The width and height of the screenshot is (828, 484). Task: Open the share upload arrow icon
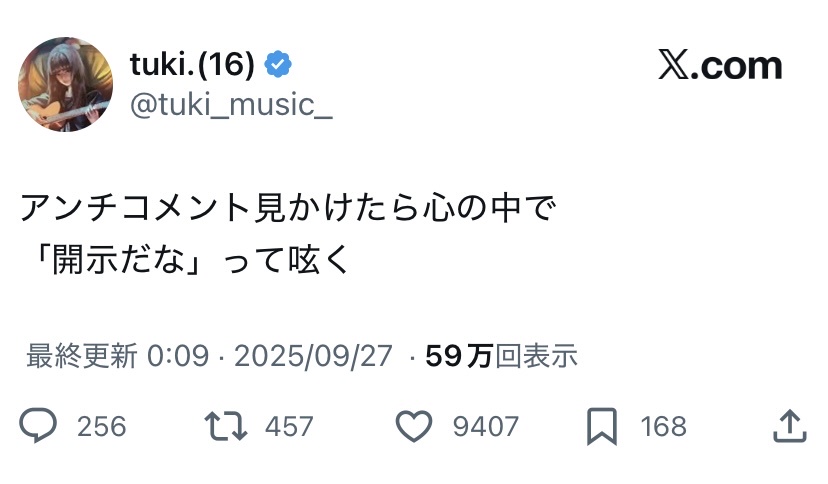click(x=790, y=426)
